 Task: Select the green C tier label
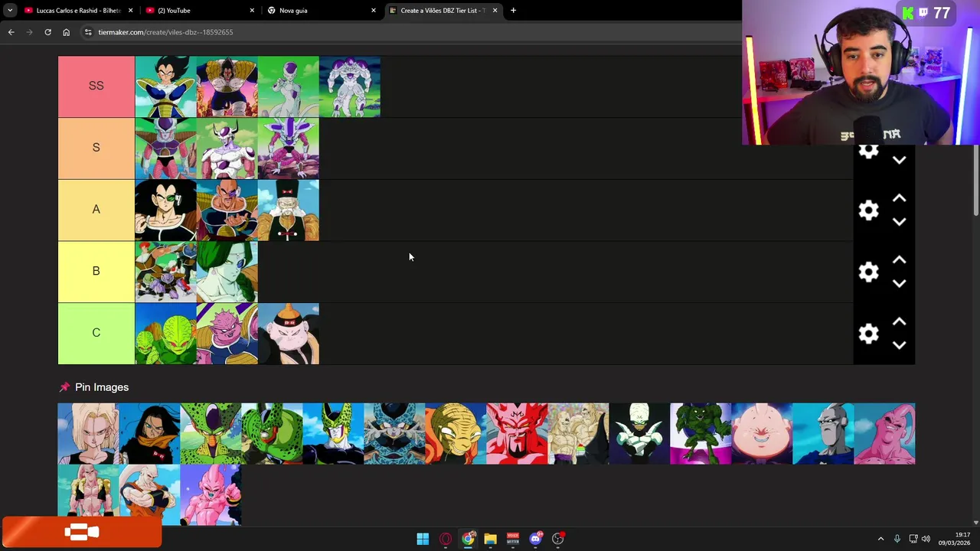96,333
